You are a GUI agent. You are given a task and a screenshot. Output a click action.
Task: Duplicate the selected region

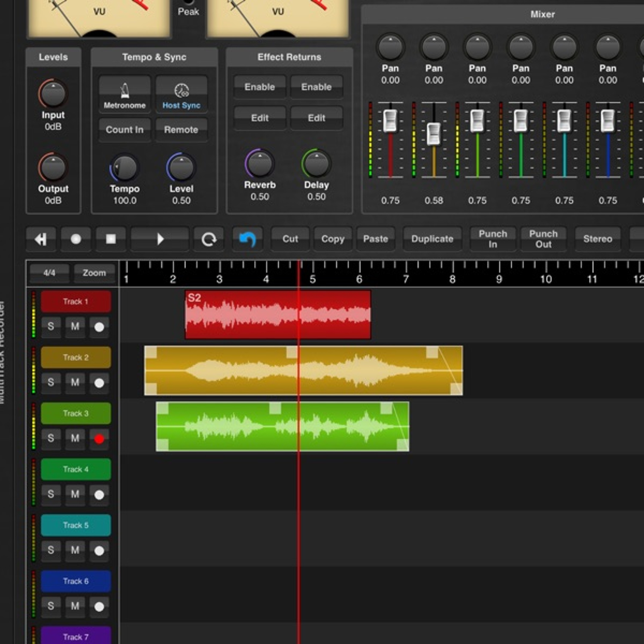tap(432, 239)
